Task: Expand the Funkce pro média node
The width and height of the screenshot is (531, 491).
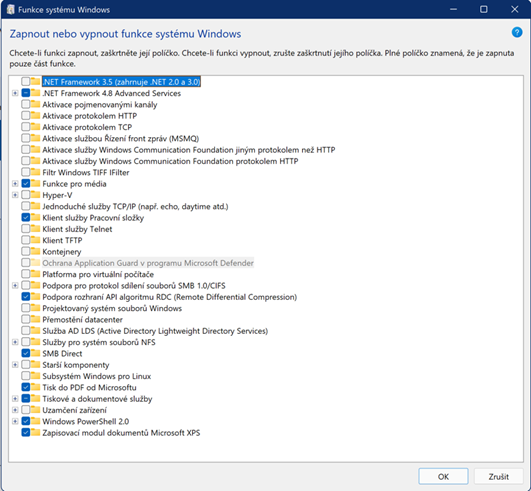Action: pyautogui.click(x=15, y=184)
